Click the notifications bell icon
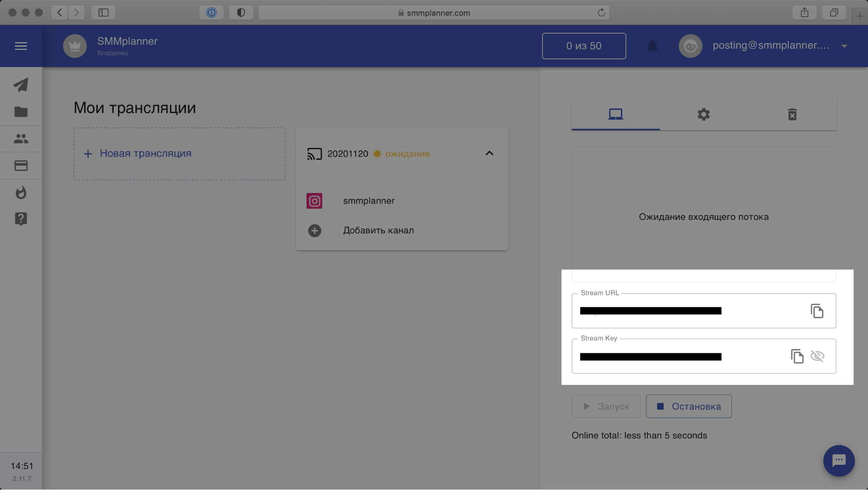This screenshot has width=868, height=490. tap(652, 46)
